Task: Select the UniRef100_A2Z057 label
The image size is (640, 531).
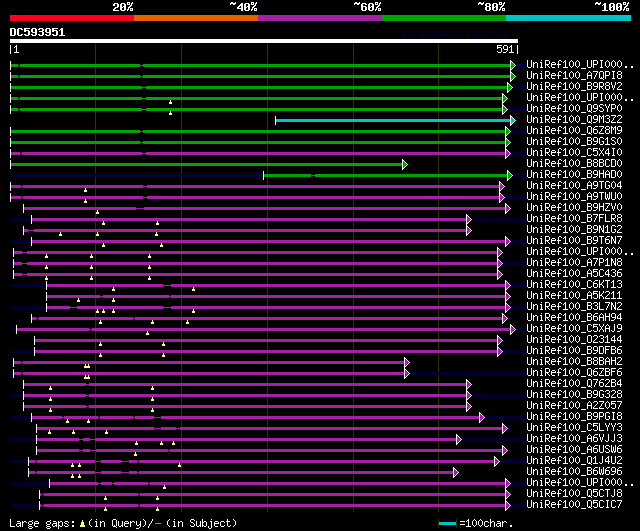Action: click(x=574, y=406)
